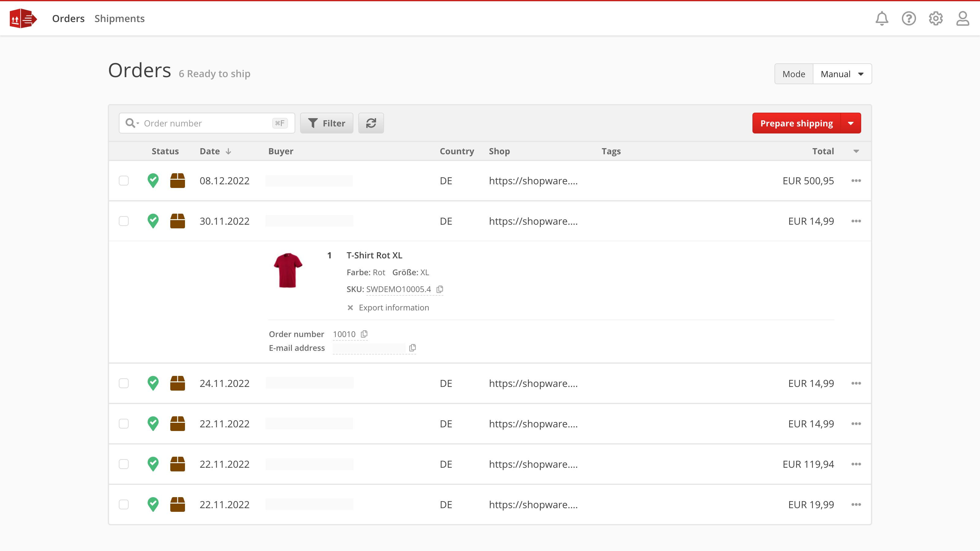Viewport: 980px width, 551px height.
Task: Copy the e-mail address to clipboard
Action: pos(413,347)
